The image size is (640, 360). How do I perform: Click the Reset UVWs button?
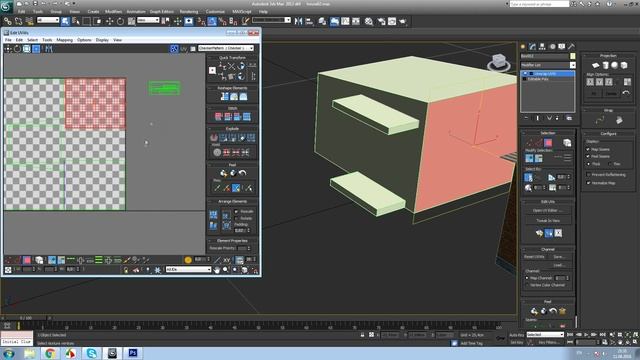pos(534,257)
